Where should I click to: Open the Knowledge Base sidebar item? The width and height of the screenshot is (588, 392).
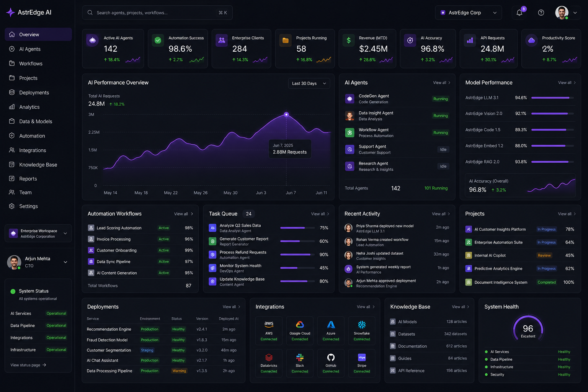38,165
